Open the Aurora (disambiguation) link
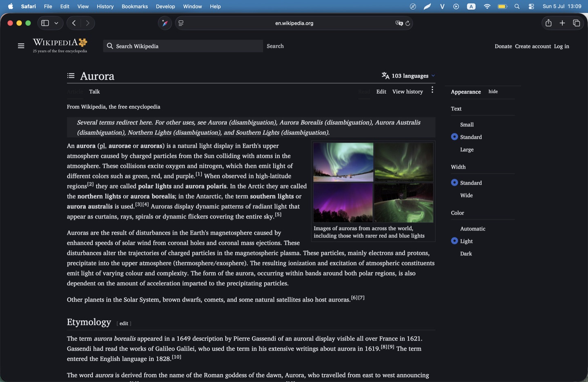 [242, 123]
